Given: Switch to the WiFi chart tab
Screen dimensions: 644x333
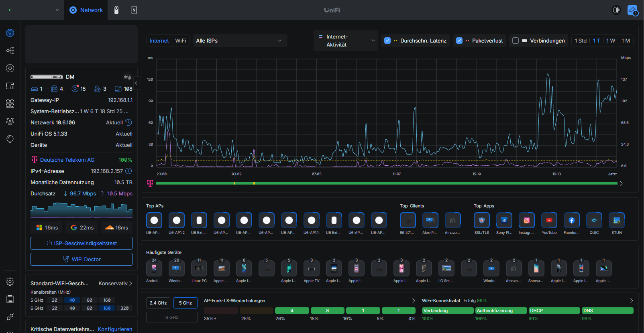Looking at the screenshot, I should [x=181, y=41].
